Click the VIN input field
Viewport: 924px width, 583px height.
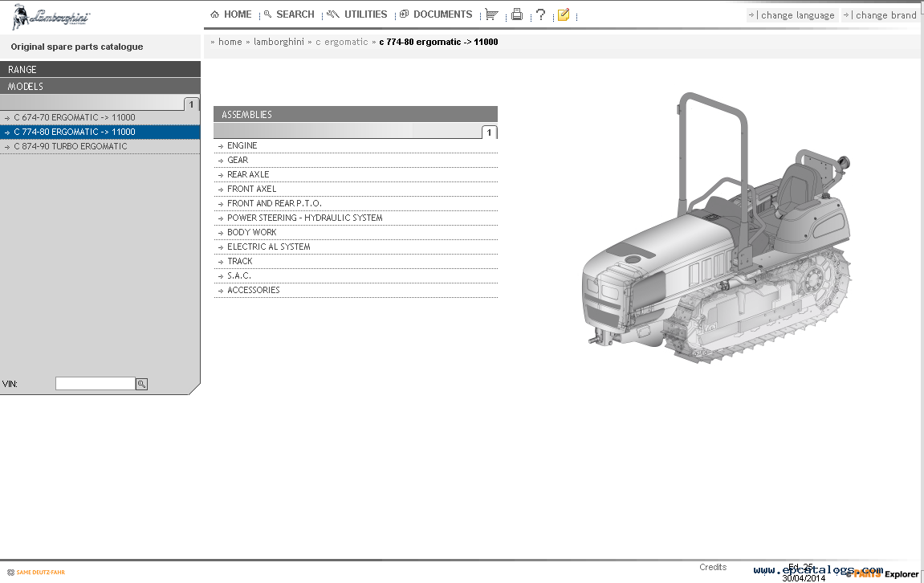tap(96, 384)
